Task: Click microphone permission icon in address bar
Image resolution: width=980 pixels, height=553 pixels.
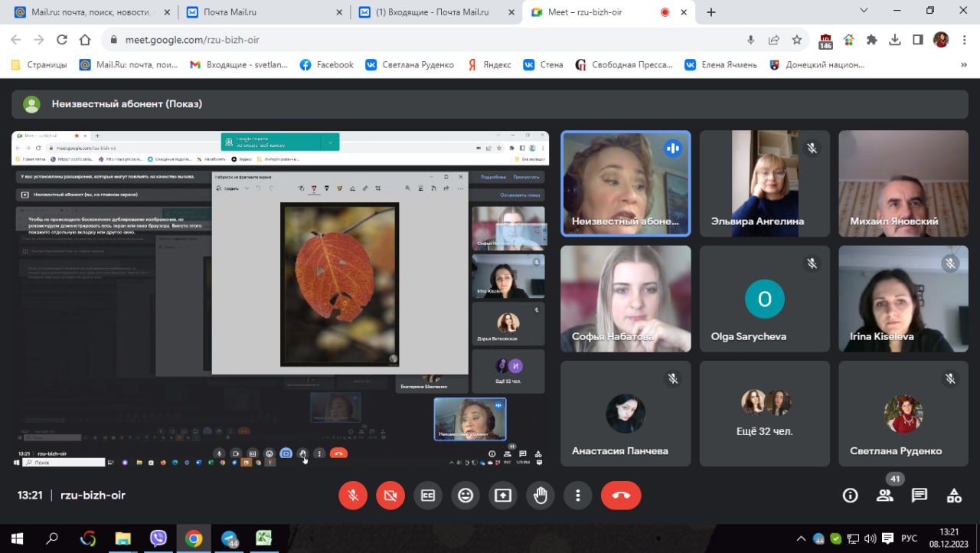Action: pos(751,40)
